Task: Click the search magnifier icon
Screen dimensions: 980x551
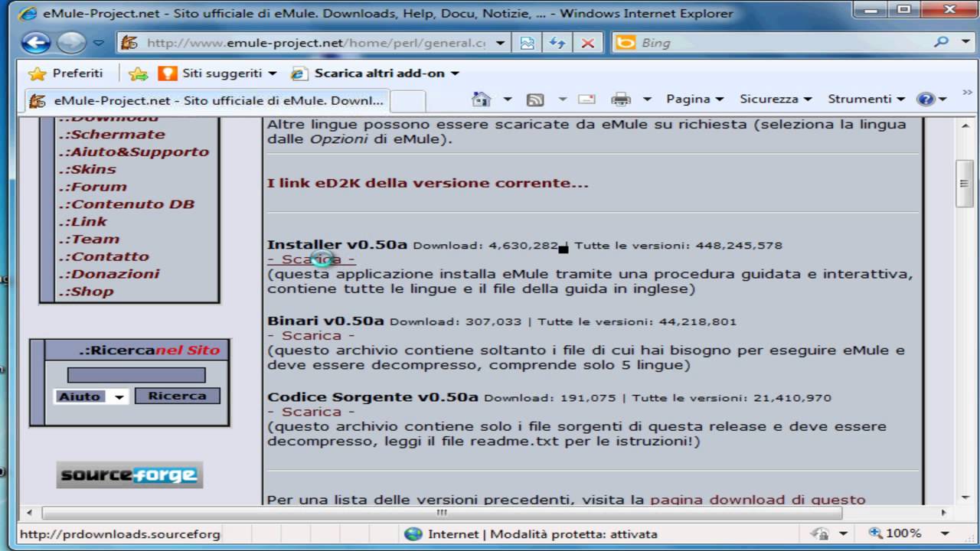Action: click(x=942, y=42)
